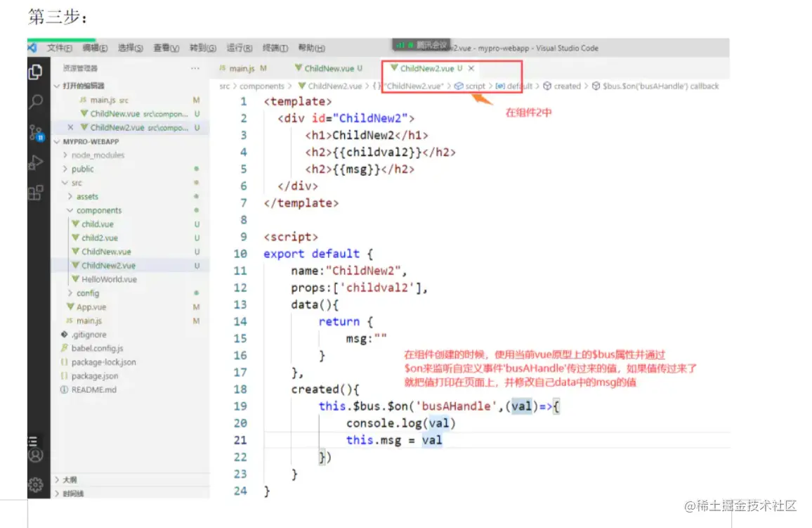Open the Accounts menu icon
812x528 pixels.
(35, 456)
